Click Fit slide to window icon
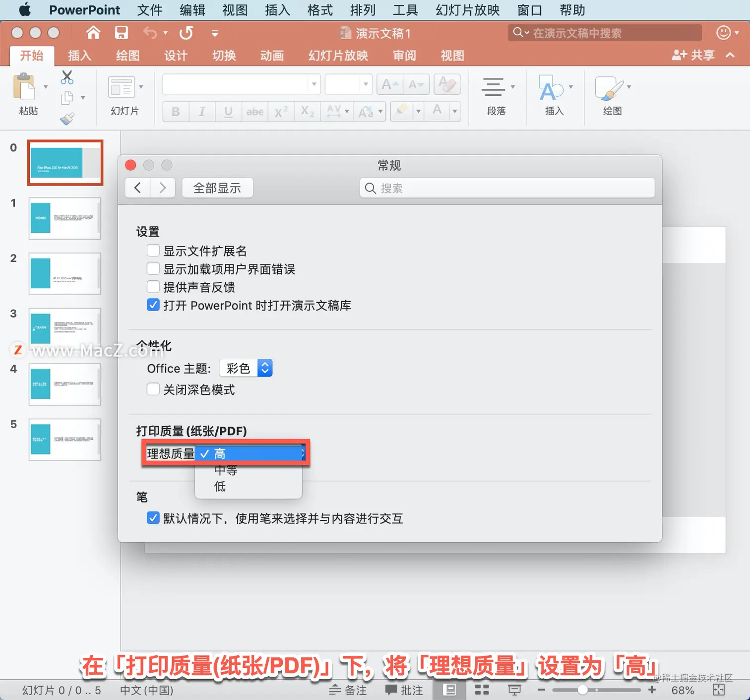 pyautogui.click(x=718, y=690)
